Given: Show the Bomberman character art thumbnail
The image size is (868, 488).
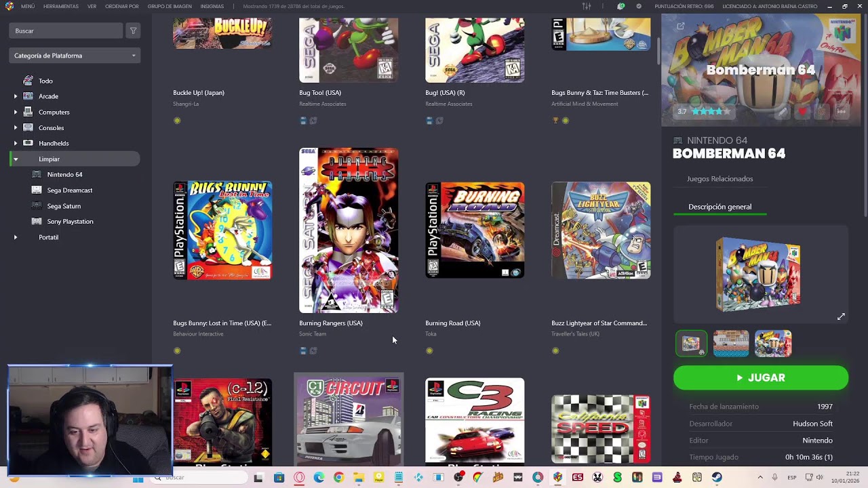Looking at the screenshot, I should [x=773, y=344].
